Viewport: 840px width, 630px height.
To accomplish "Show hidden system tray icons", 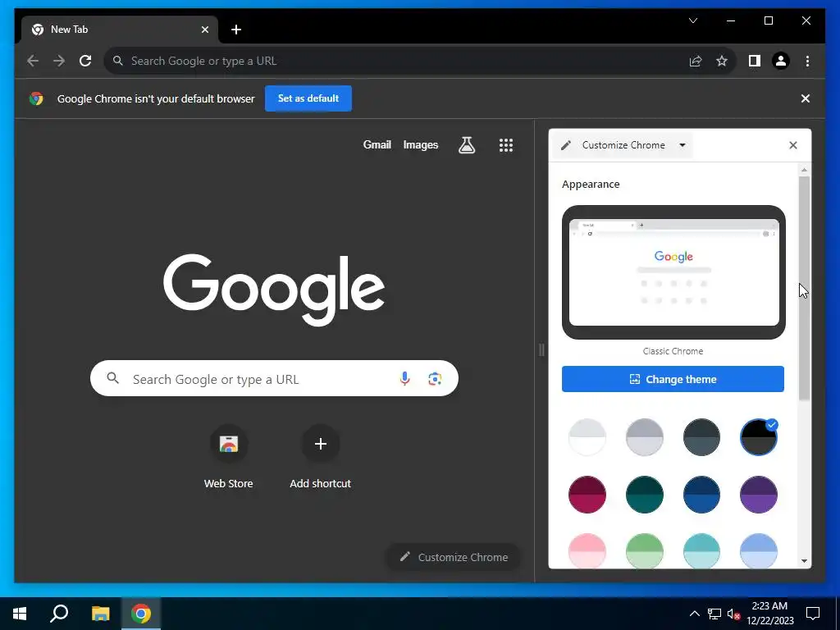I will [694, 614].
